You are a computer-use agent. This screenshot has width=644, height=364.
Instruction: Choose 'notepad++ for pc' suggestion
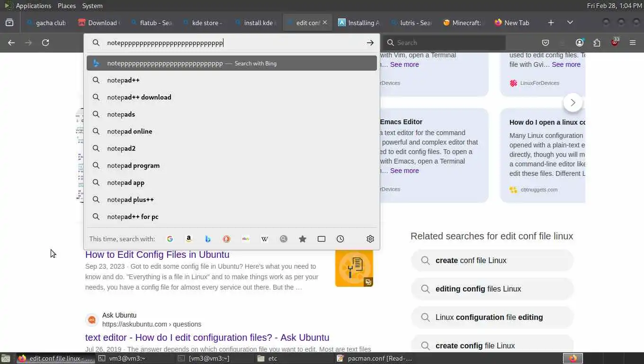click(x=232, y=217)
